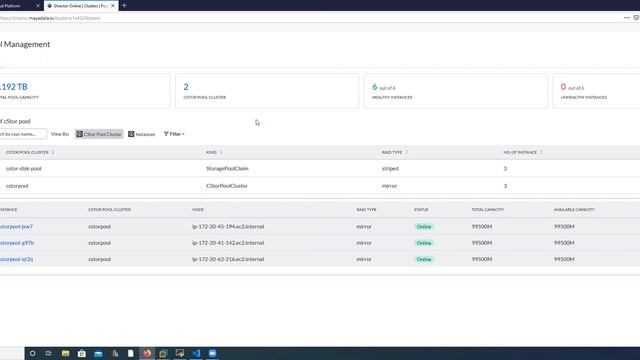Click the Total Pool Capacity card
The height and width of the screenshot is (360, 640).
pos(84,91)
